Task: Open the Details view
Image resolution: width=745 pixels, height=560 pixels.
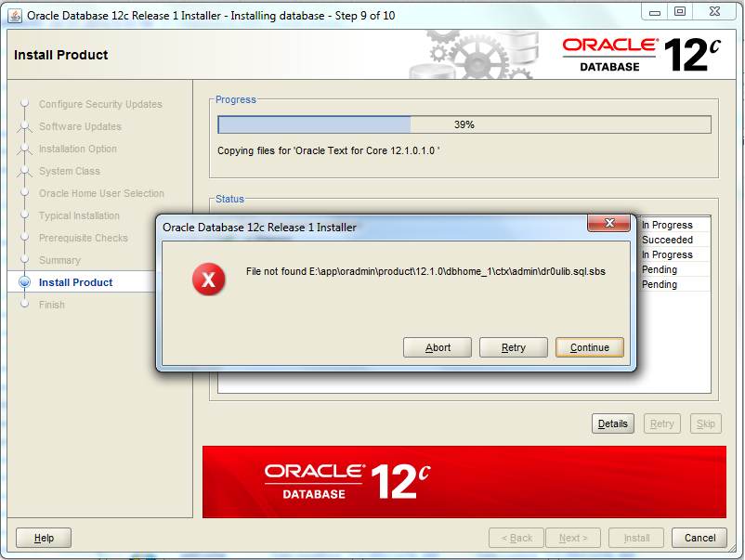Action: pyautogui.click(x=613, y=423)
